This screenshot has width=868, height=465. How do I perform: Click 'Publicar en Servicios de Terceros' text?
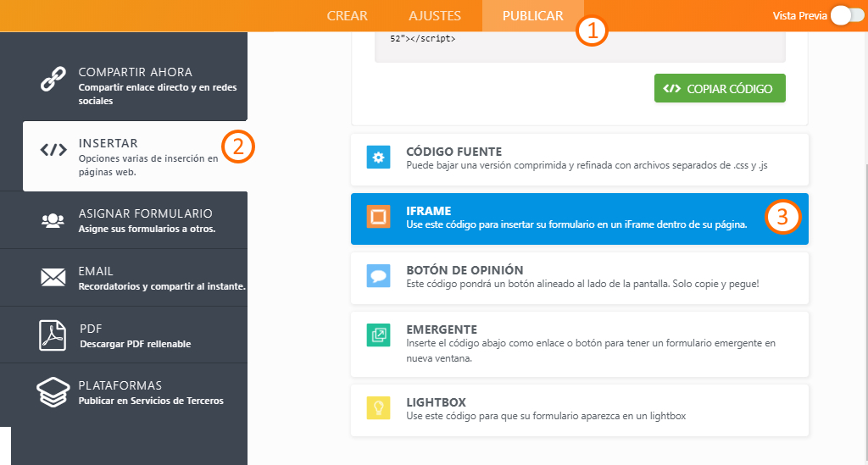click(x=151, y=401)
